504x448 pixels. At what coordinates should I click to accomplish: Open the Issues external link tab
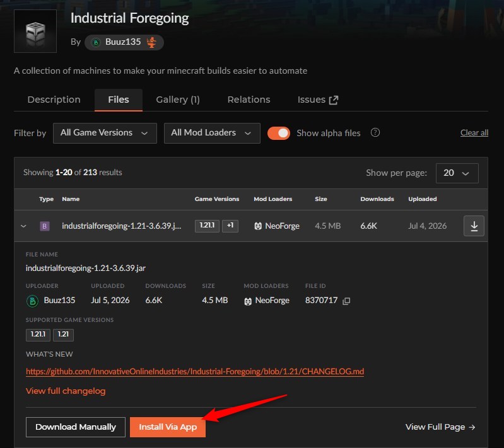tap(318, 100)
